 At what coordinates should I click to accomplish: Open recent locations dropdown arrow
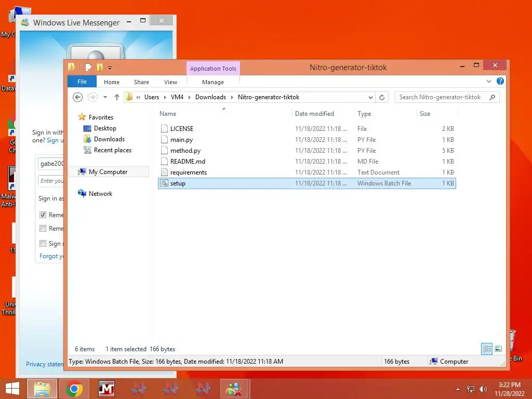point(105,97)
